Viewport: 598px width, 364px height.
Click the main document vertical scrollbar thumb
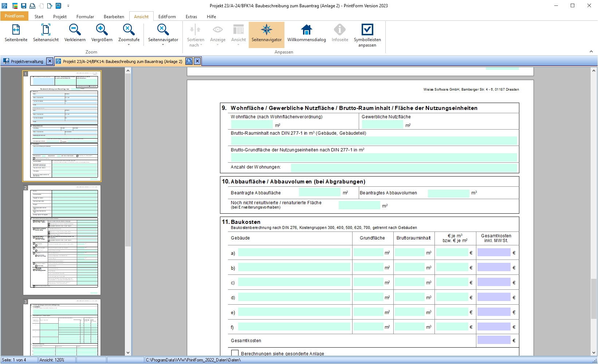click(594, 298)
